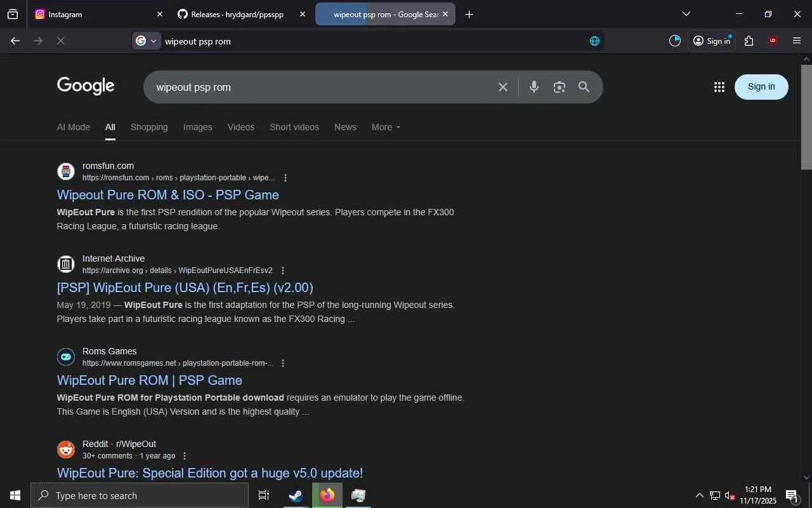The image size is (812, 508).
Task: Open the Windows Start menu
Action: [x=15, y=495]
